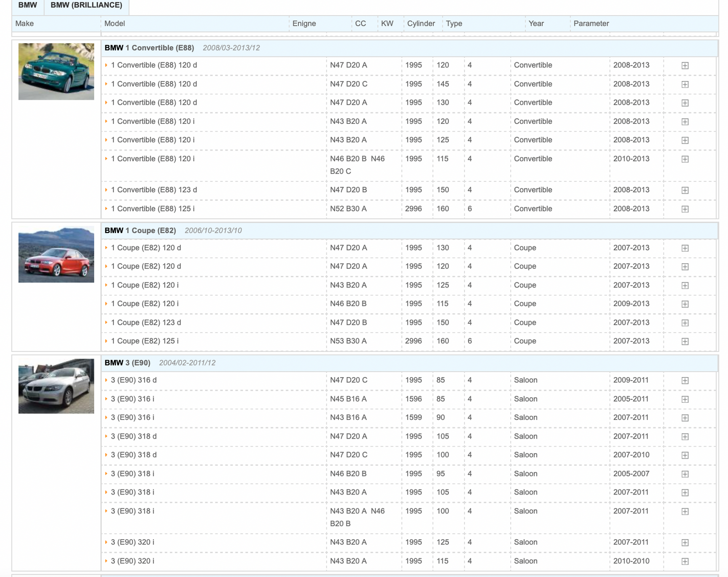
Task: Select engine cell N52 B30 A
Action: coord(349,209)
